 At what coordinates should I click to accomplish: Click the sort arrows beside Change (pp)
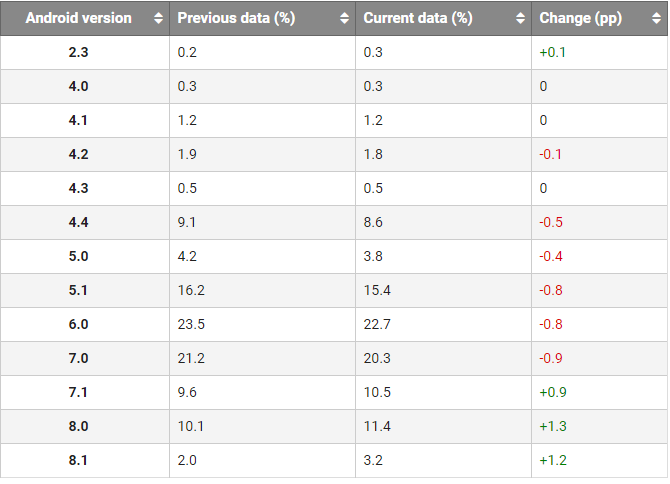click(x=657, y=19)
